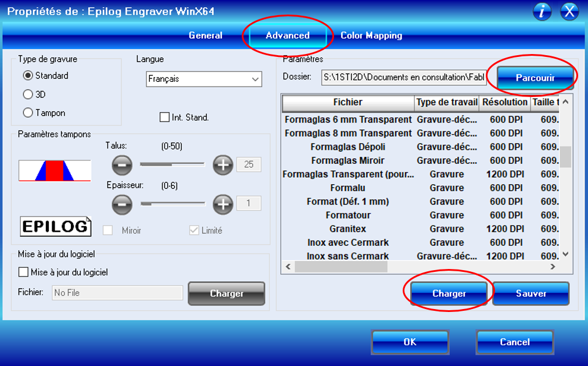Open the info icon in title bar
This screenshot has height=366, width=588.
tap(542, 12)
